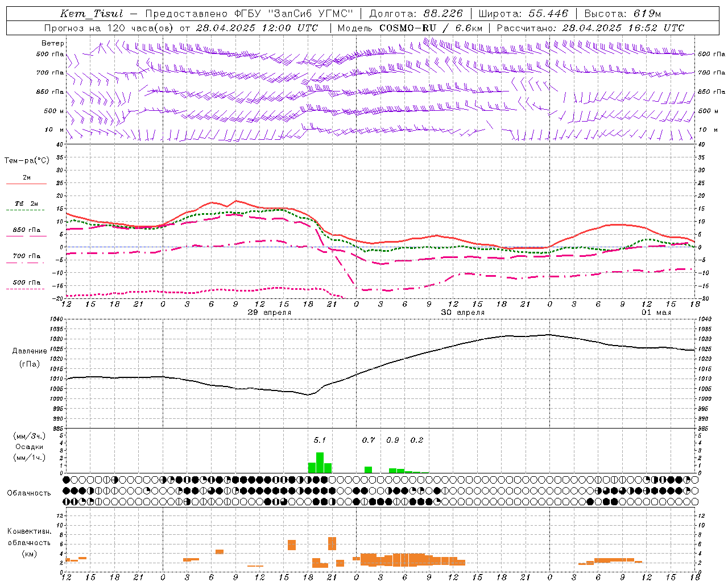Click the solid red 2м legend line

click(x=26, y=184)
